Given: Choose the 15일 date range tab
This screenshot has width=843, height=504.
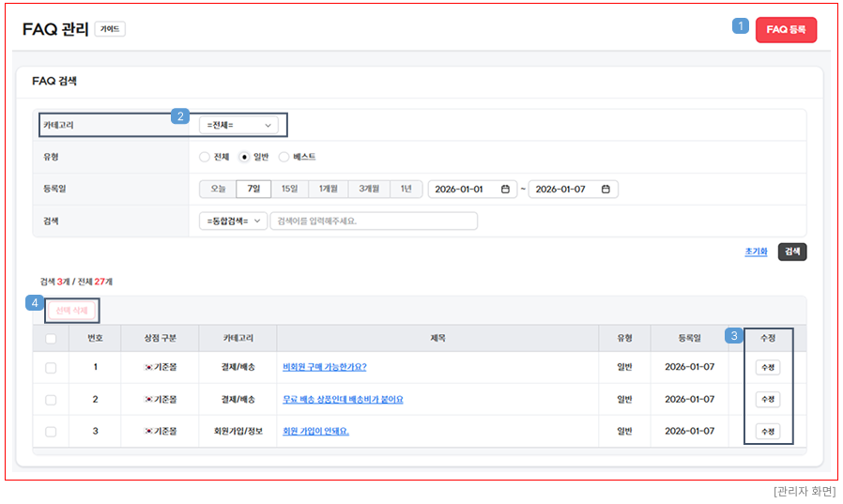Looking at the screenshot, I should pyautogui.click(x=289, y=189).
